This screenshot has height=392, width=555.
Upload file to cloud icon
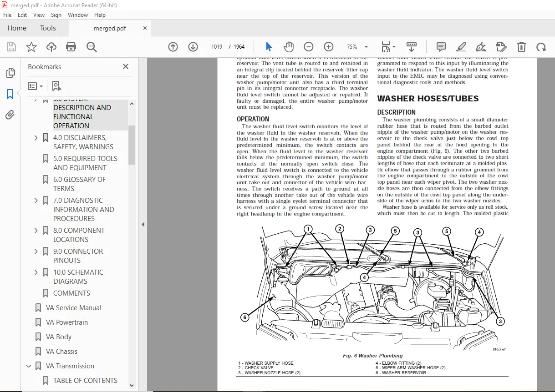click(51, 47)
